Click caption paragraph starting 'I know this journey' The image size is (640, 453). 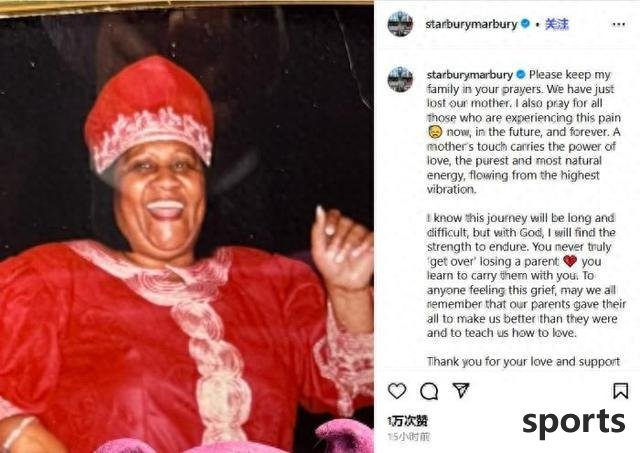pos(526,275)
